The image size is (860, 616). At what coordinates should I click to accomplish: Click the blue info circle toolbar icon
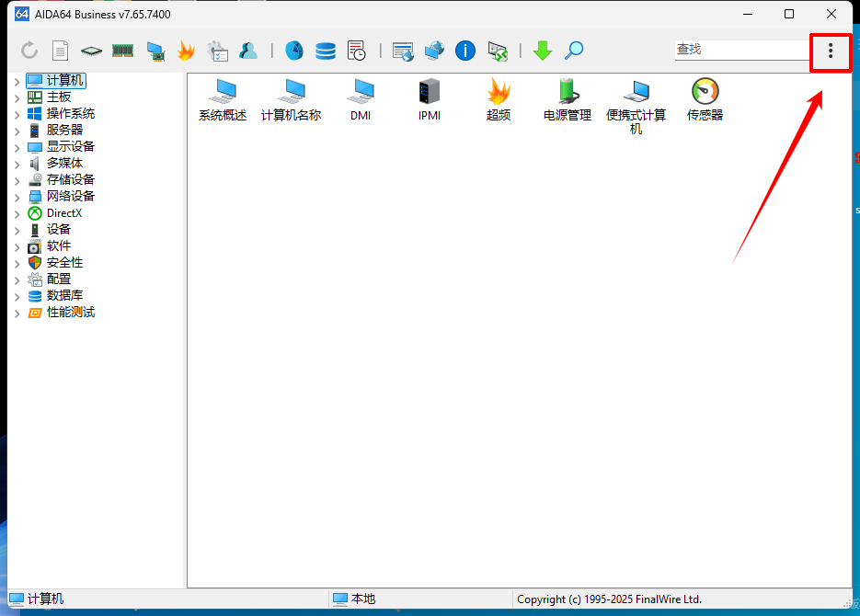click(465, 51)
